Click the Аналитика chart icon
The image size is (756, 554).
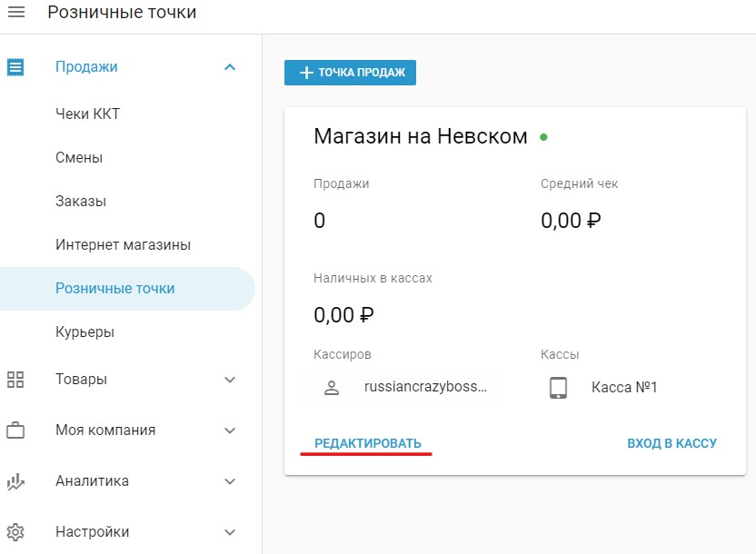pyautogui.click(x=15, y=481)
